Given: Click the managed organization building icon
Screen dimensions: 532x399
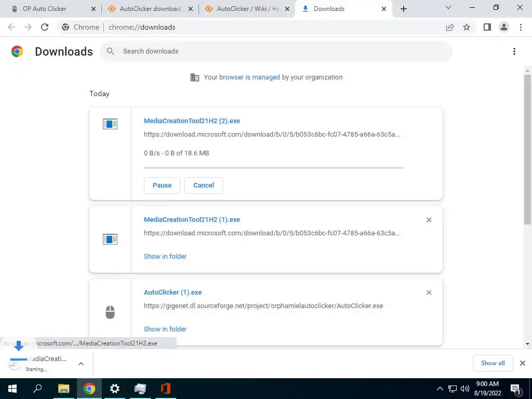Looking at the screenshot, I should point(194,77).
